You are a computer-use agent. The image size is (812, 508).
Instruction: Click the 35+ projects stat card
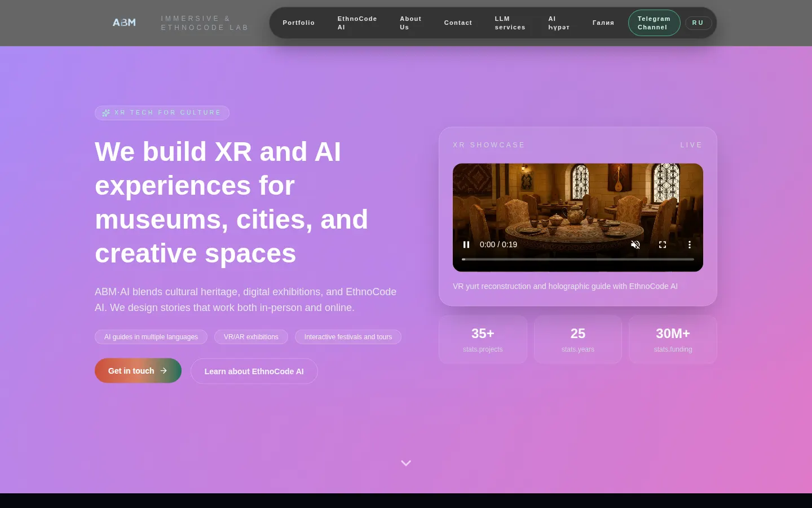point(483,339)
